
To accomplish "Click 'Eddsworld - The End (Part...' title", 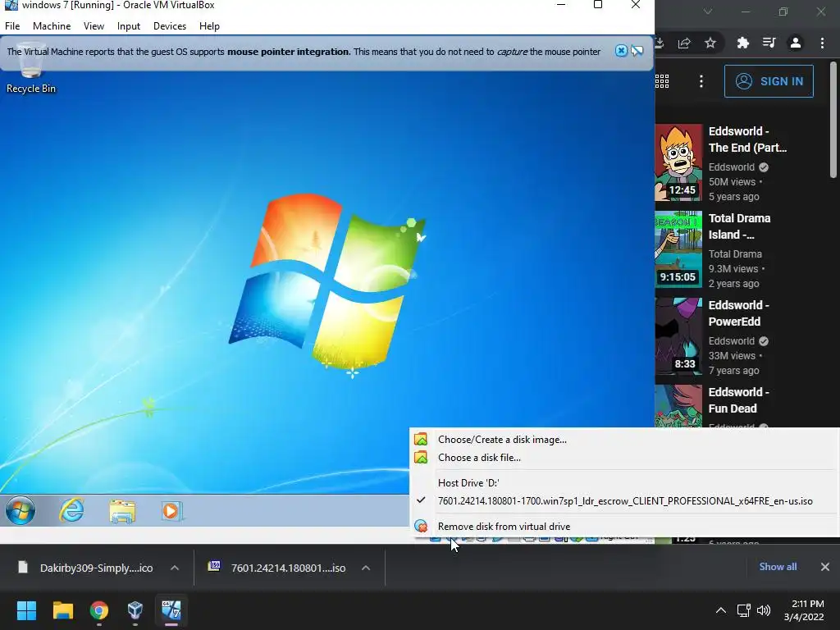I will point(747,139).
